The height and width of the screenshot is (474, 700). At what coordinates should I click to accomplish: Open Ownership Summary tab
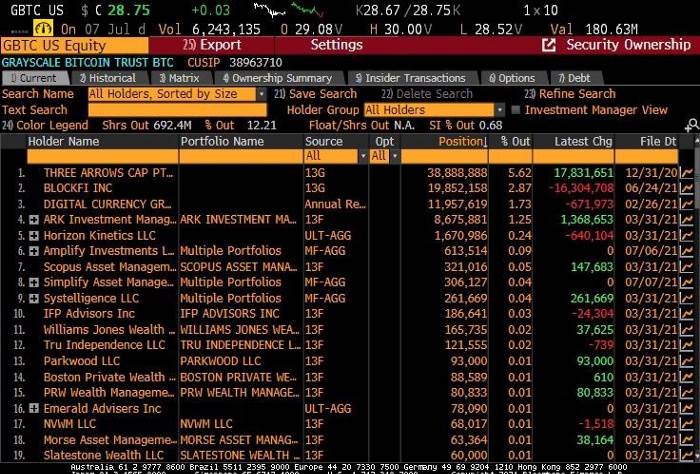click(277, 78)
